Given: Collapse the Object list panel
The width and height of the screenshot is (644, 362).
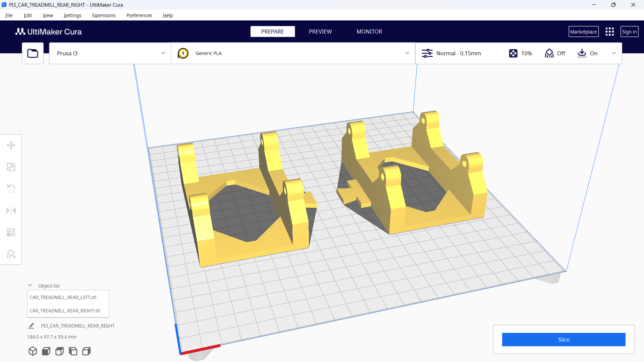Looking at the screenshot, I should [x=30, y=285].
